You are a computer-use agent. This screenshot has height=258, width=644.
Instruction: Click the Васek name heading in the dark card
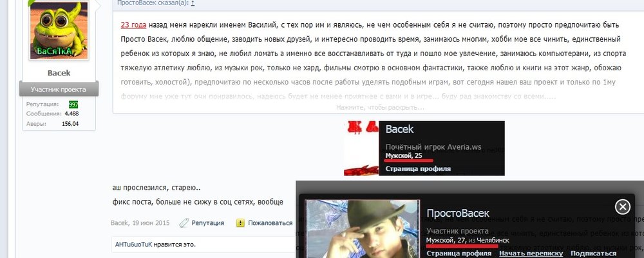(400, 129)
